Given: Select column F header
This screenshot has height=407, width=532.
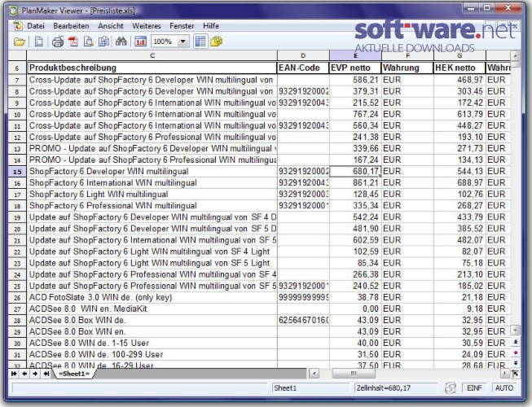Looking at the screenshot, I should point(407,55).
